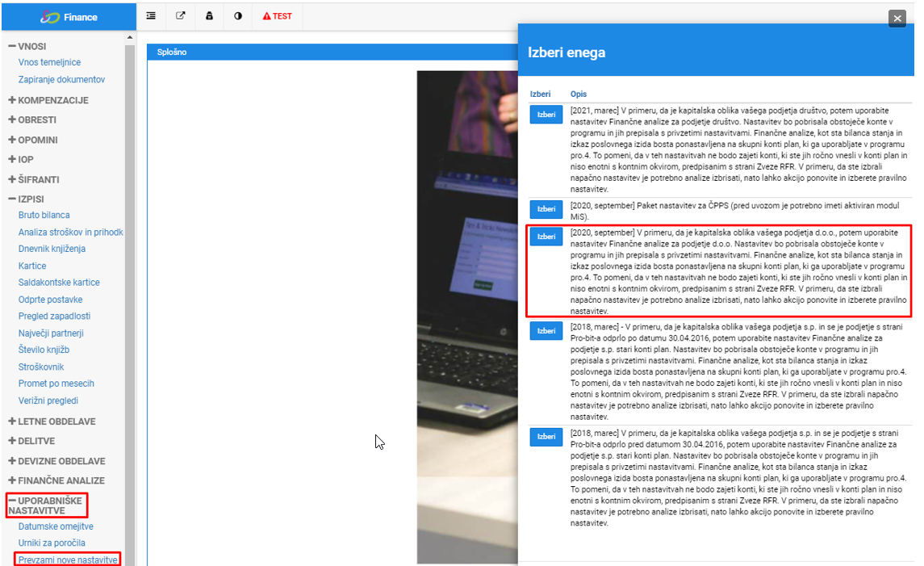Open Stroškovnik report
Screen dimensions: 924x566
click(40, 366)
